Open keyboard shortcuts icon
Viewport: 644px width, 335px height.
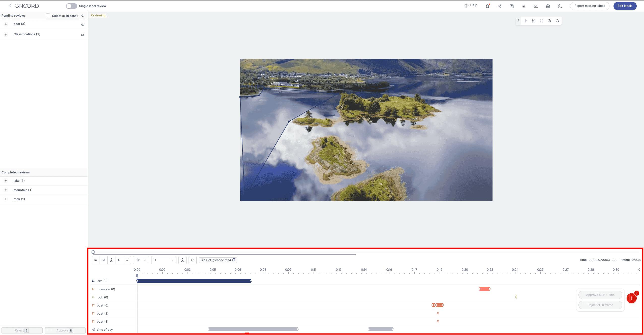coord(536,6)
